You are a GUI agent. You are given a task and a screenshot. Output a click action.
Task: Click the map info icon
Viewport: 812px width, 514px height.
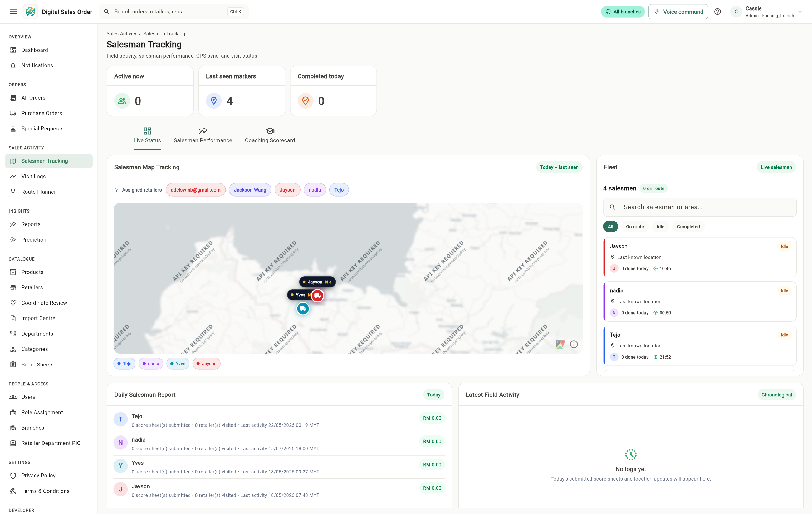pos(574,344)
